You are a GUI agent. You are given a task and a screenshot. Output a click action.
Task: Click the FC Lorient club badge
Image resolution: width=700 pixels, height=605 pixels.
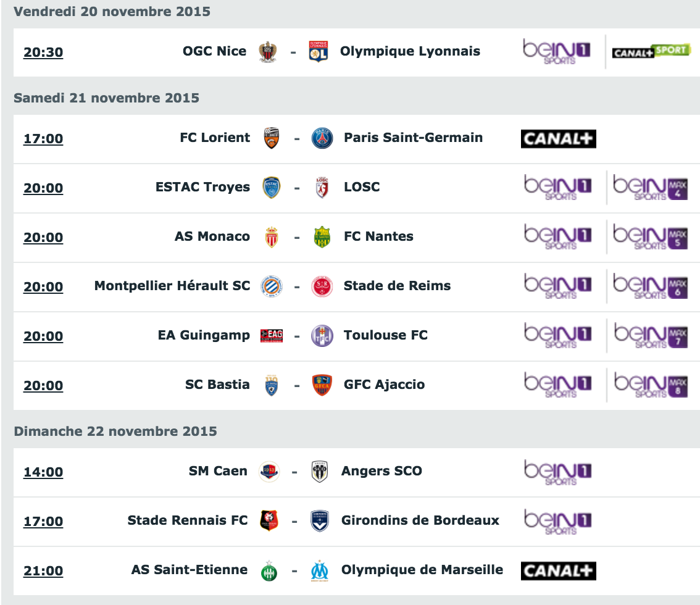pyautogui.click(x=272, y=138)
